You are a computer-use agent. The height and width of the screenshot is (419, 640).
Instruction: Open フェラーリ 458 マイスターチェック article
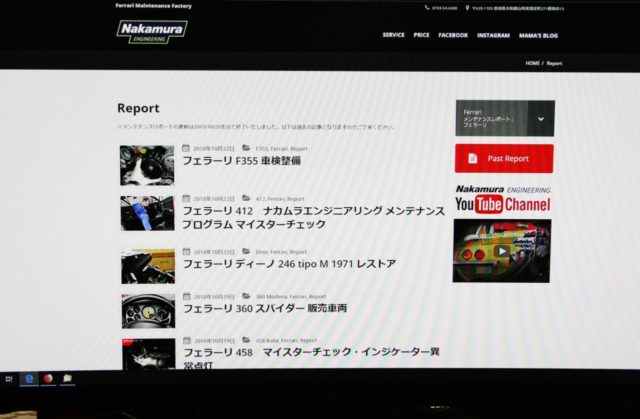(311, 358)
